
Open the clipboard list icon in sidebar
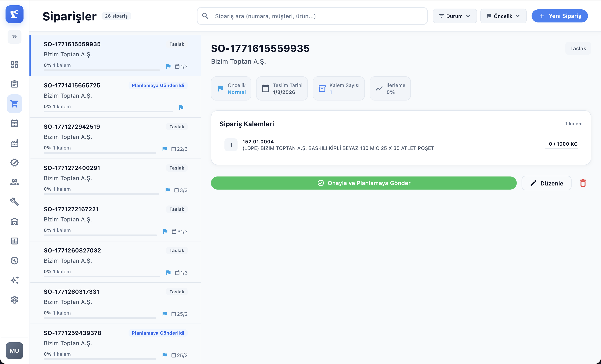click(x=14, y=84)
